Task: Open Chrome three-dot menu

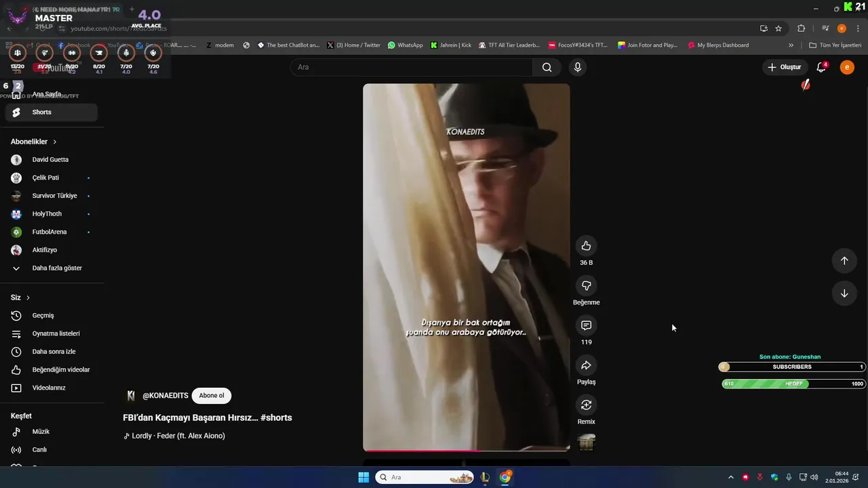Action: pos(858,28)
